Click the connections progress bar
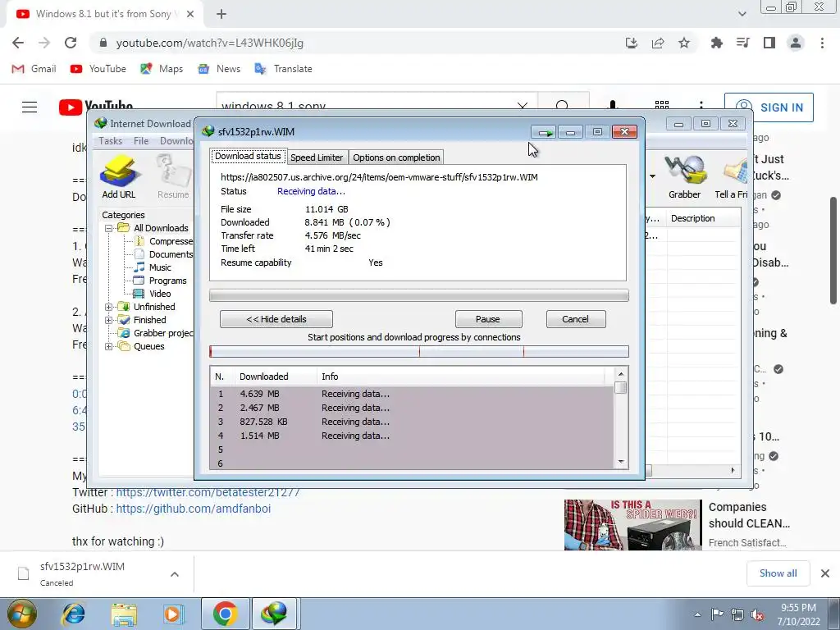Image resolution: width=840 pixels, height=630 pixels. pyautogui.click(x=419, y=351)
